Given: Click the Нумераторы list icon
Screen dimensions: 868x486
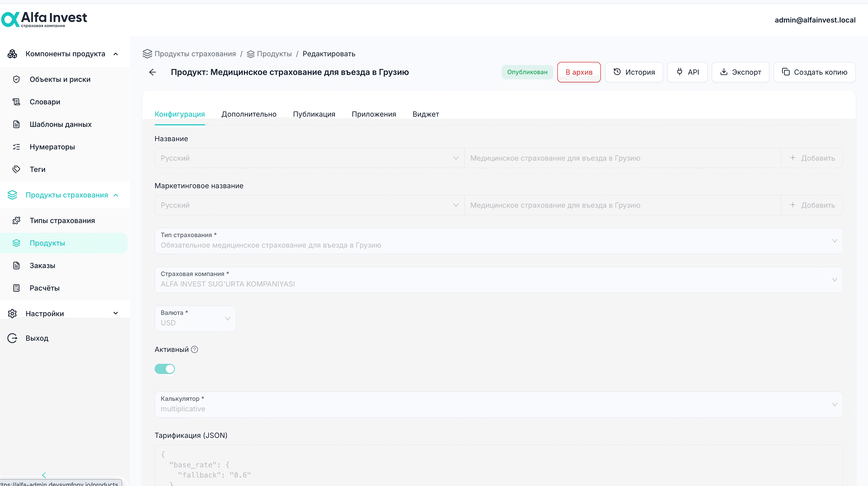Looking at the screenshot, I should [x=16, y=147].
